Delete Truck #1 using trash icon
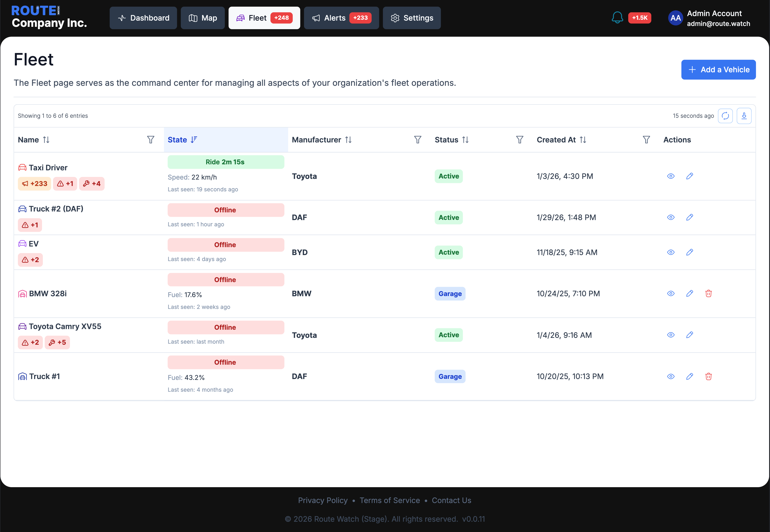770x532 pixels. [x=708, y=376]
